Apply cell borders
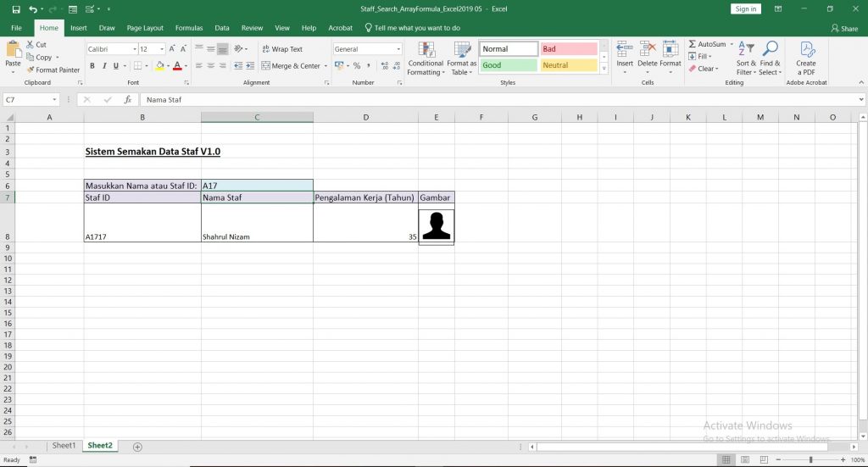Viewport: 868px width, 467px height. click(x=137, y=66)
